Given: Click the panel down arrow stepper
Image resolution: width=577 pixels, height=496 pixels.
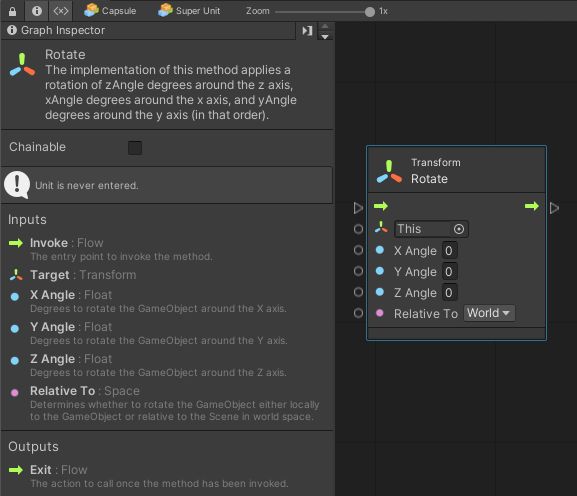Looking at the screenshot, I should [325, 36].
